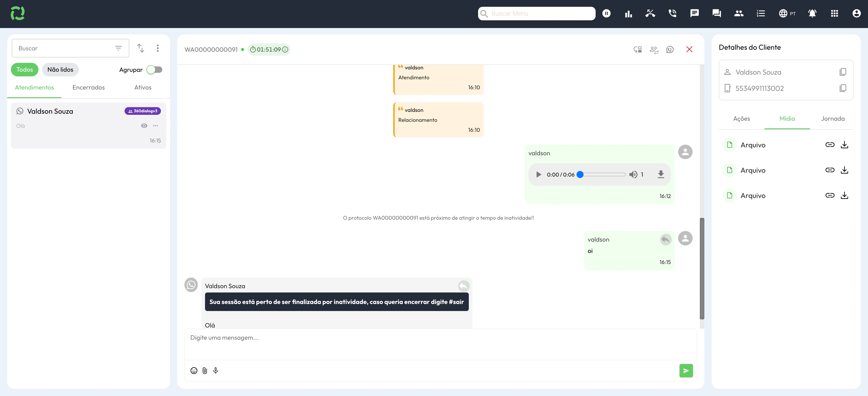Viewport: 868px width, 396px height.
Task: Click the 360dialogv3 badge
Action: (143, 111)
